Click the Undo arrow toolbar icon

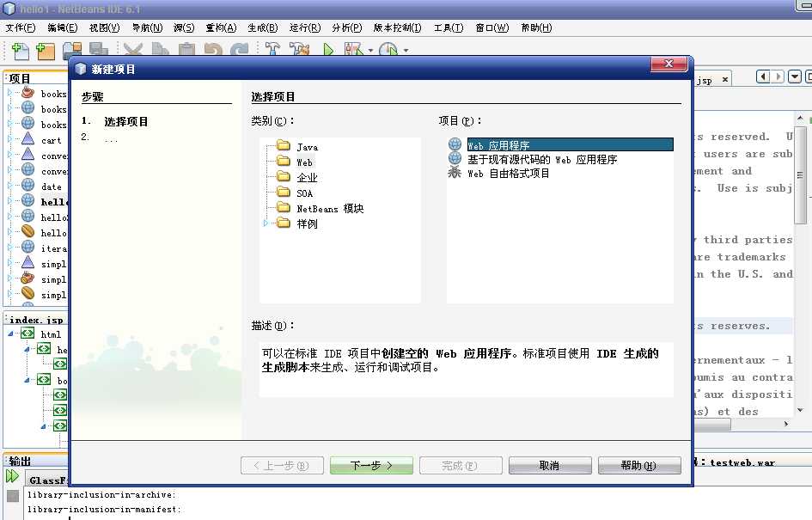pos(213,50)
